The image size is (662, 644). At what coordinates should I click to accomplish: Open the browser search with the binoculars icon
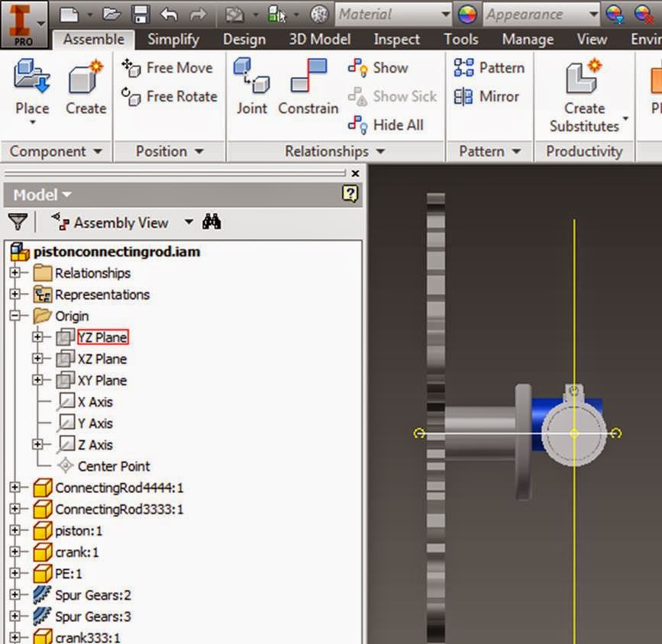(x=212, y=222)
